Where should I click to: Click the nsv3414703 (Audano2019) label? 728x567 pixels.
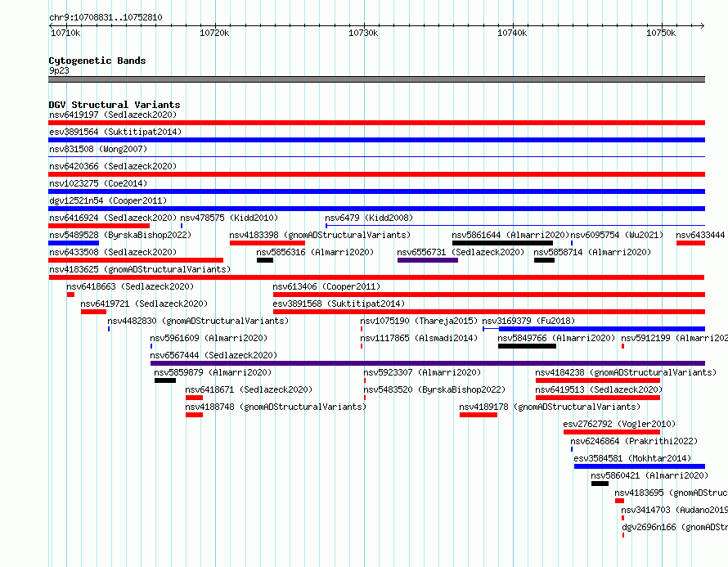[674, 510]
